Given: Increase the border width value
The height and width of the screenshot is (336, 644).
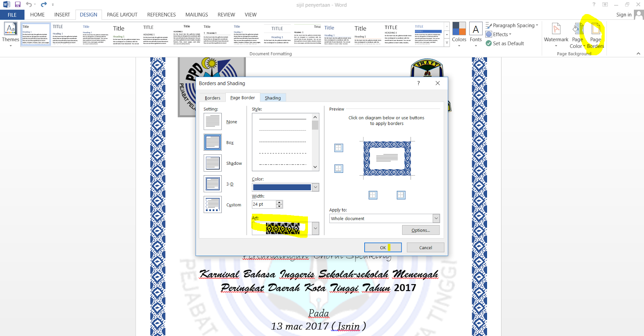Looking at the screenshot, I should point(280,202).
